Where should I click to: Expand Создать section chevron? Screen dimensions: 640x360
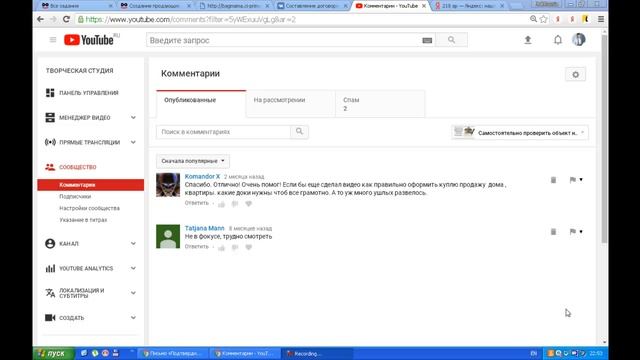click(133, 318)
